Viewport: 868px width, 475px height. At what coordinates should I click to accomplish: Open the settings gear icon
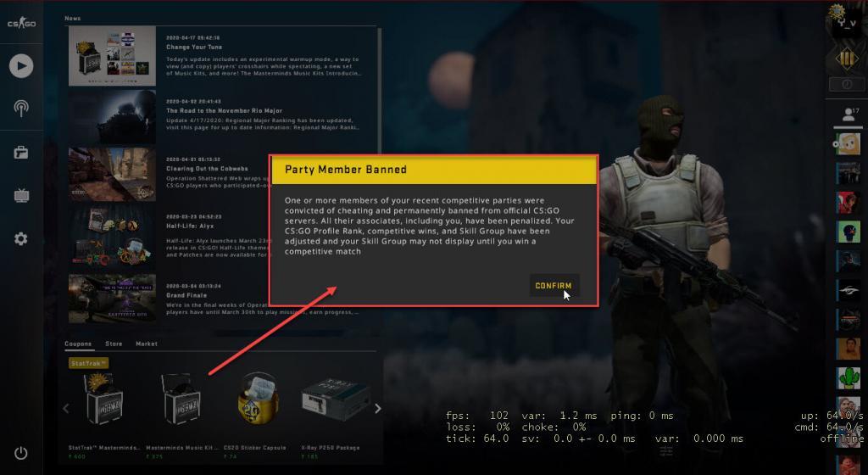pyautogui.click(x=21, y=238)
